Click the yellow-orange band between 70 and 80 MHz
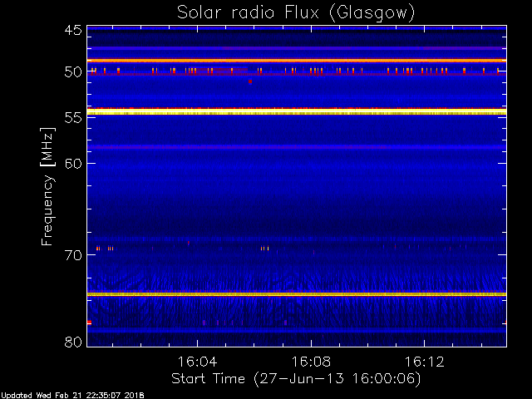Image resolution: width=532 pixels, height=399 pixels. [296, 294]
